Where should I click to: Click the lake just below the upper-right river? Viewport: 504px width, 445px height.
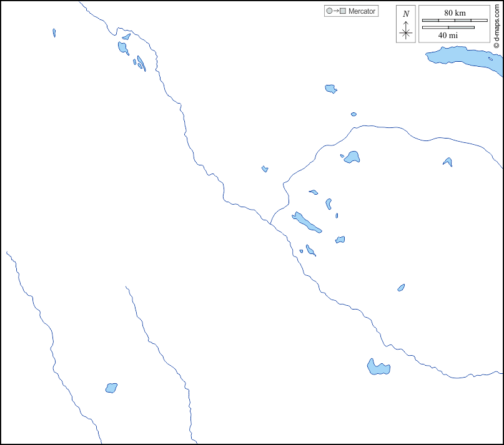click(352, 157)
